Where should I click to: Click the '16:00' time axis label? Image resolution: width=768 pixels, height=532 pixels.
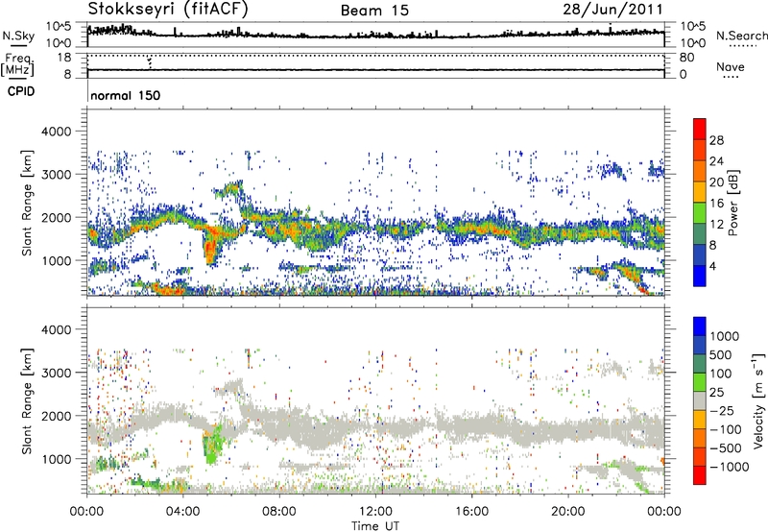[x=471, y=512]
